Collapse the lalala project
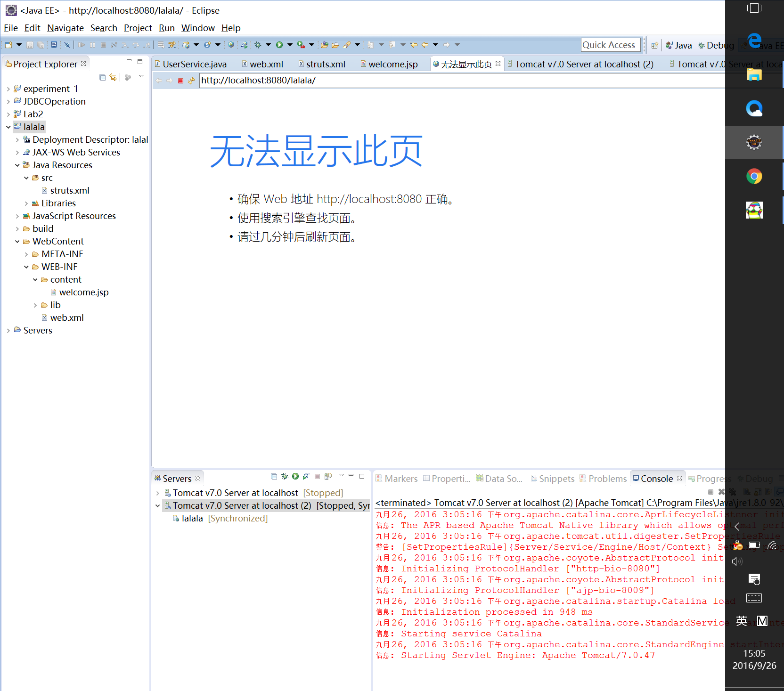The width and height of the screenshot is (784, 691). [x=8, y=127]
